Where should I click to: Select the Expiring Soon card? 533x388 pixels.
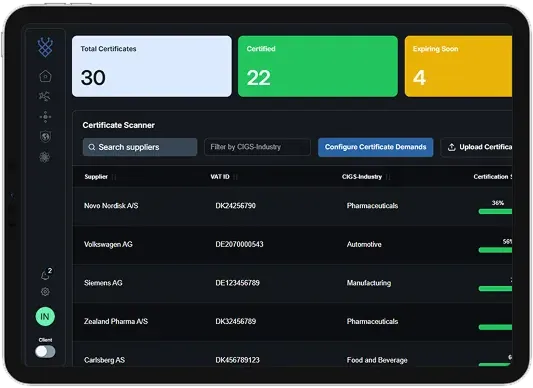459,66
